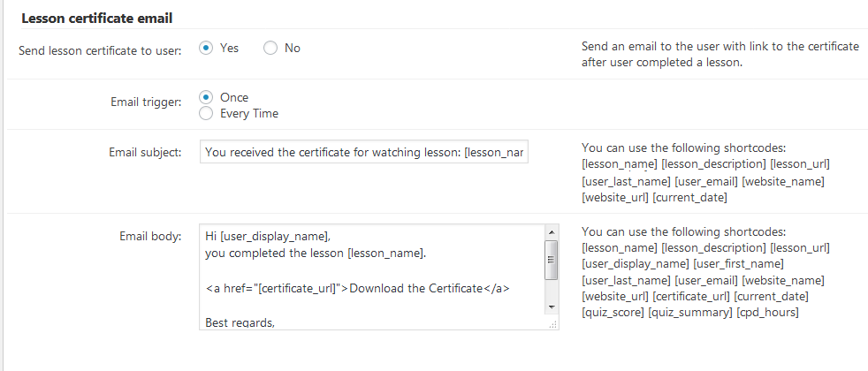Click the textarea resize grip corner
Screen dimensions: 868x371
(x=552, y=324)
